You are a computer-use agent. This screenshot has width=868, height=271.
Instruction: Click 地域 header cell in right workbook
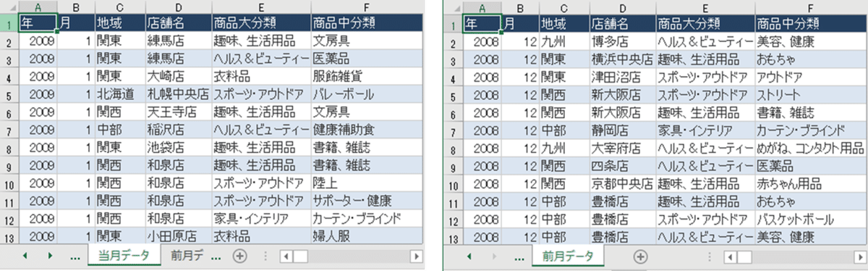pos(563,23)
